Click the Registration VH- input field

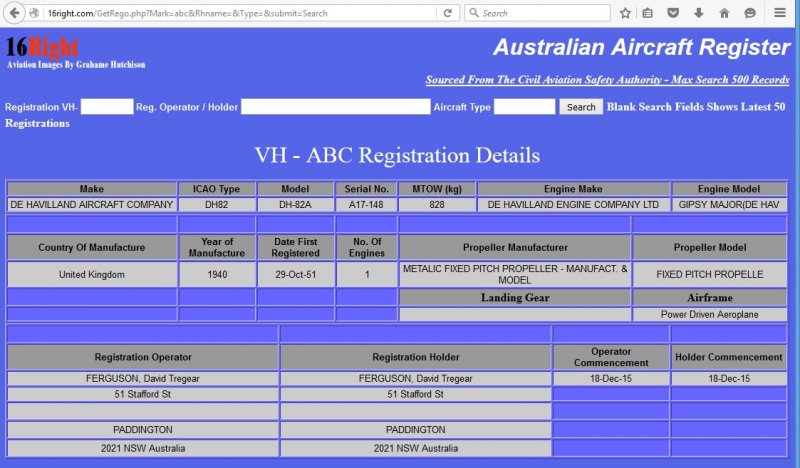coord(107,107)
